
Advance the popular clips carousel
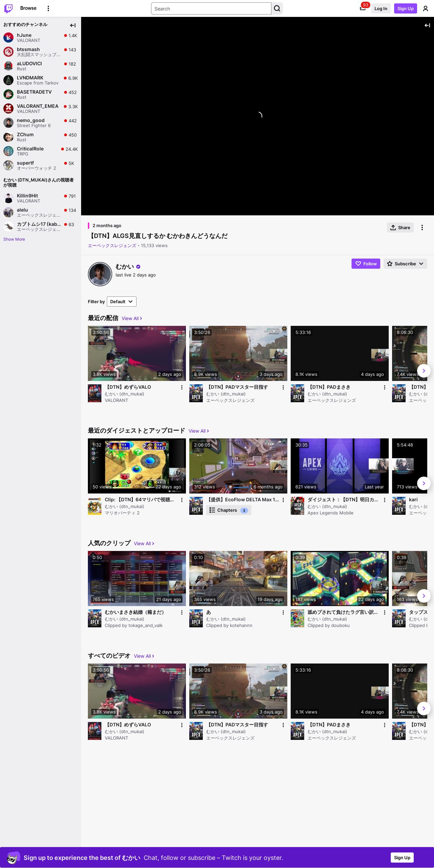click(424, 596)
